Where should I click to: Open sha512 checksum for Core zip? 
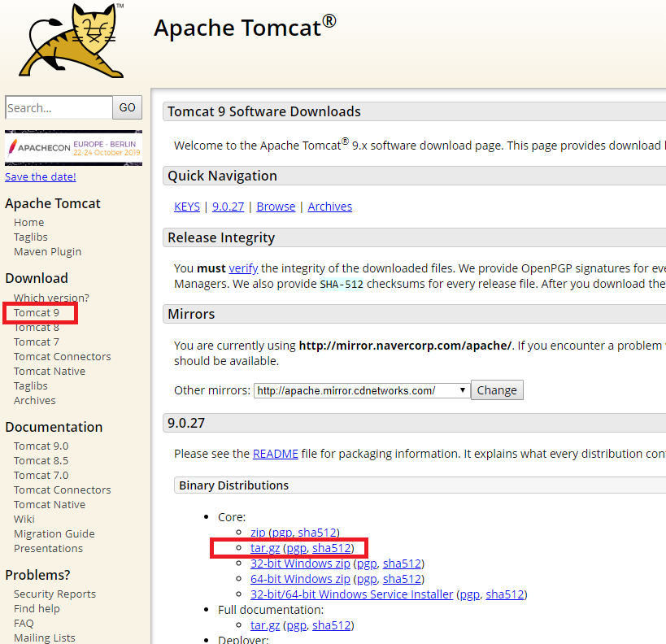tap(317, 533)
